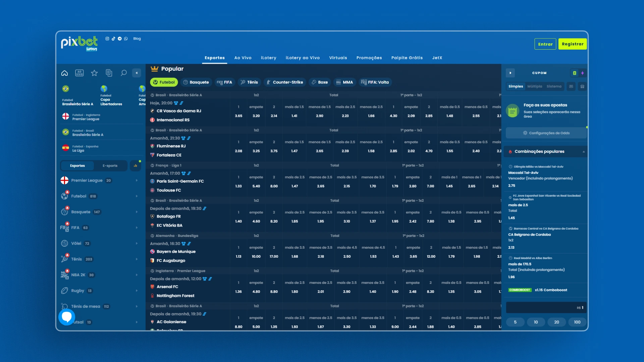The height and width of the screenshot is (362, 644).
Task: Select the Sistema bet type tab
Action: pos(554,86)
